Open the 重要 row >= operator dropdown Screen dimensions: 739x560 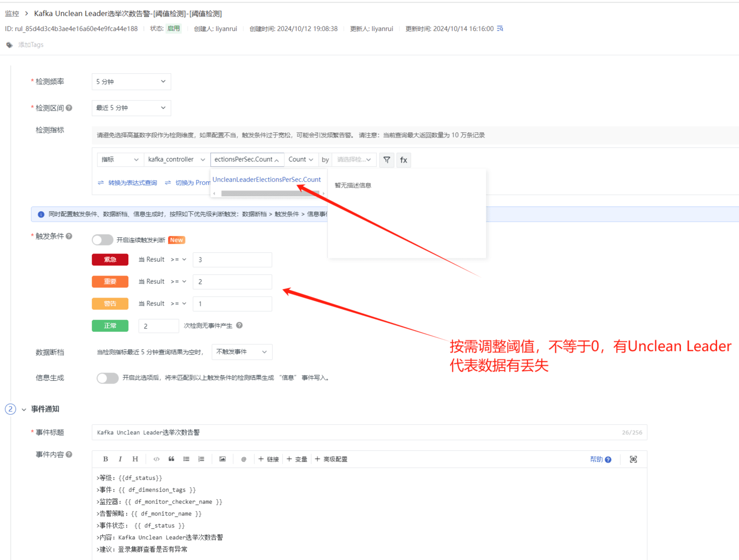179,281
